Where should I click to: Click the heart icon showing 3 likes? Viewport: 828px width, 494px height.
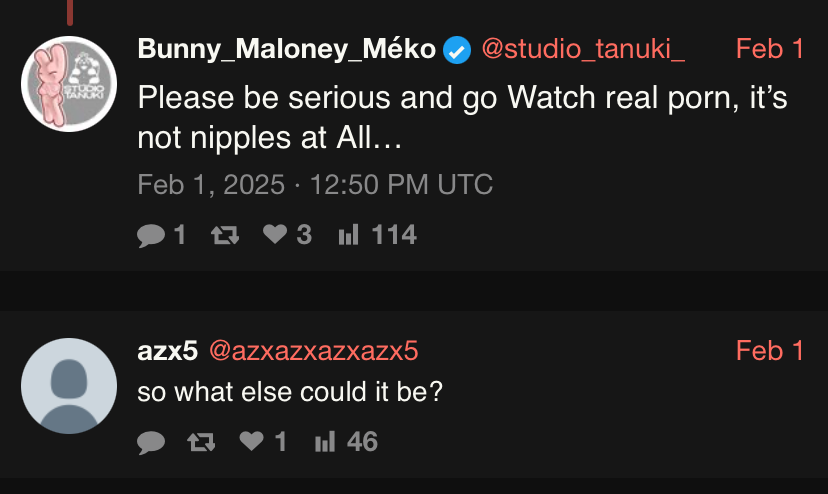[x=274, y=235]
